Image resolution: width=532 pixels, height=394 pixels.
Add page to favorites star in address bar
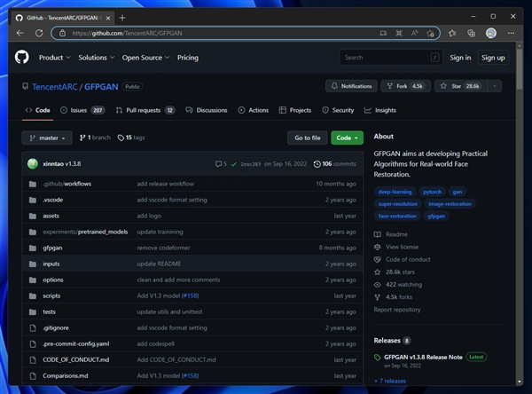click(430, 33)
